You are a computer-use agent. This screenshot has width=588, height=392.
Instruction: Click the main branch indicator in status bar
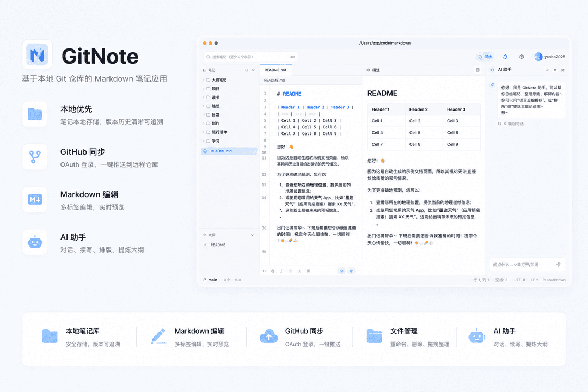tap(210, 280)
